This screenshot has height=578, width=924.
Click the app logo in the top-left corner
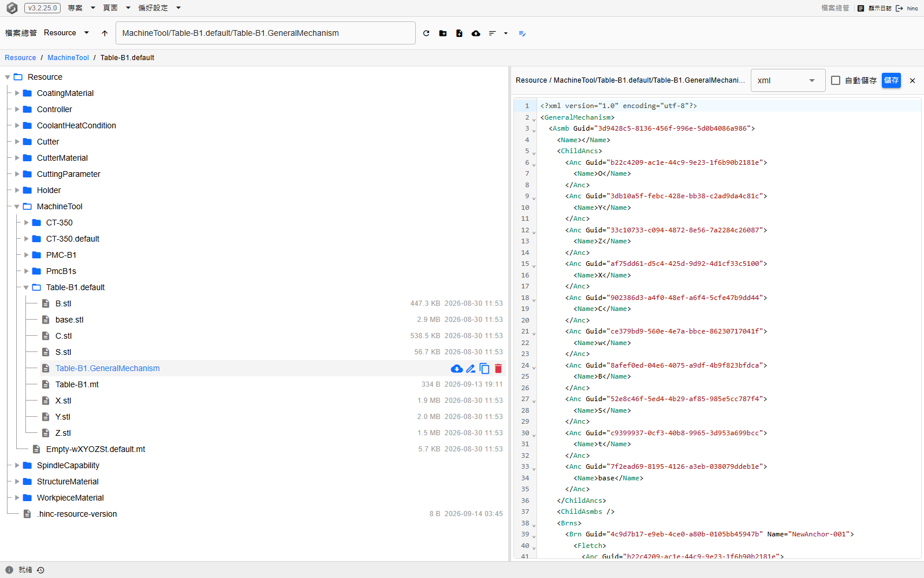point(12,8)
